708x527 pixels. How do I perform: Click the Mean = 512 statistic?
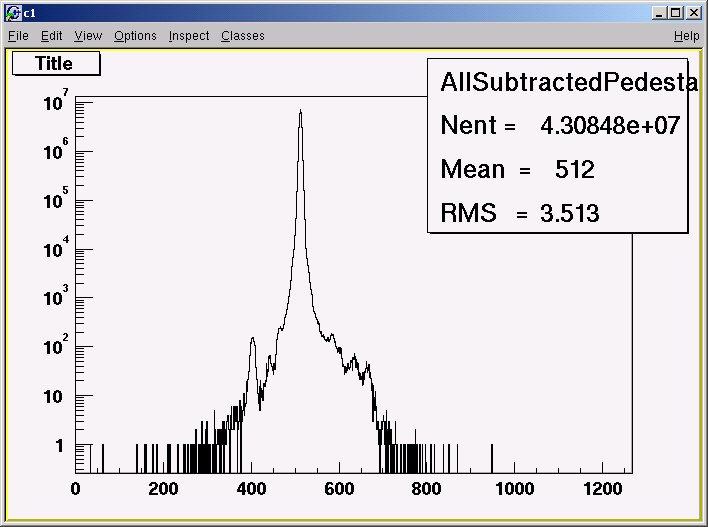[517, 169]
